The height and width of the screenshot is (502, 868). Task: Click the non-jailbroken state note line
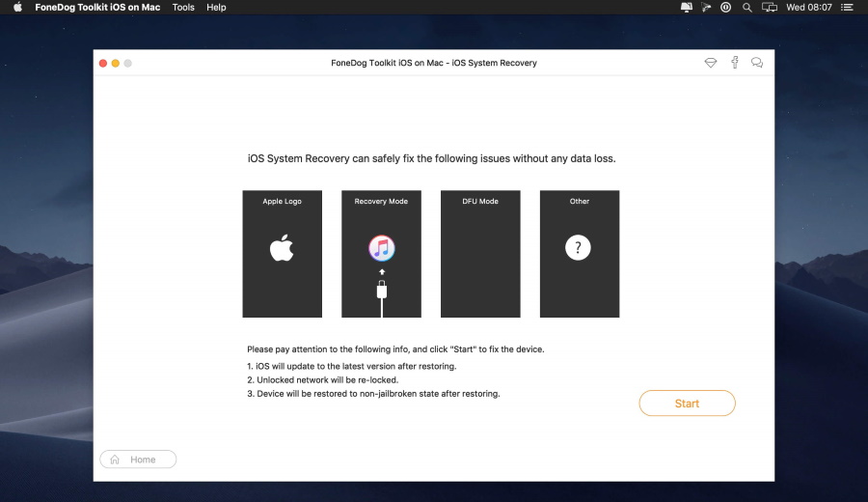click(373, 394)
